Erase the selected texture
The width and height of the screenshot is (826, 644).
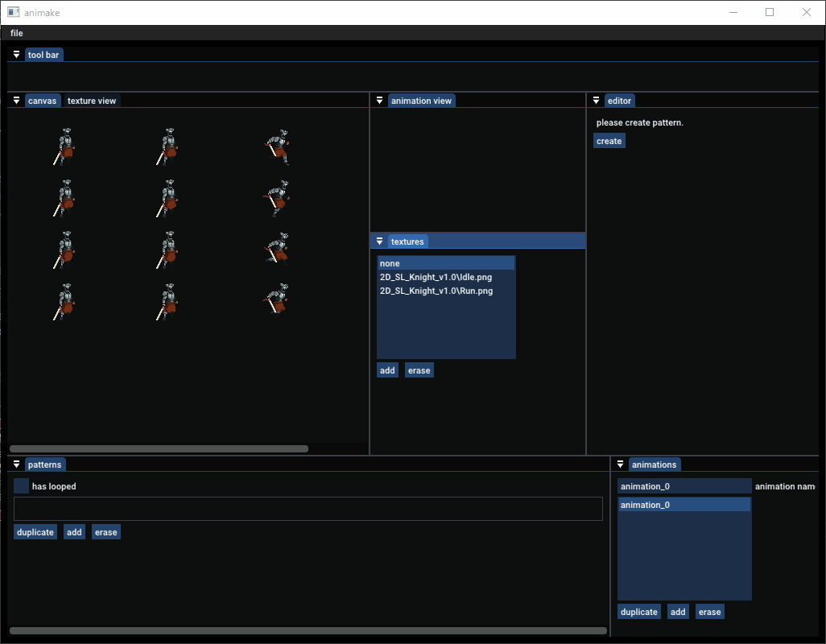tap(419, 370)
